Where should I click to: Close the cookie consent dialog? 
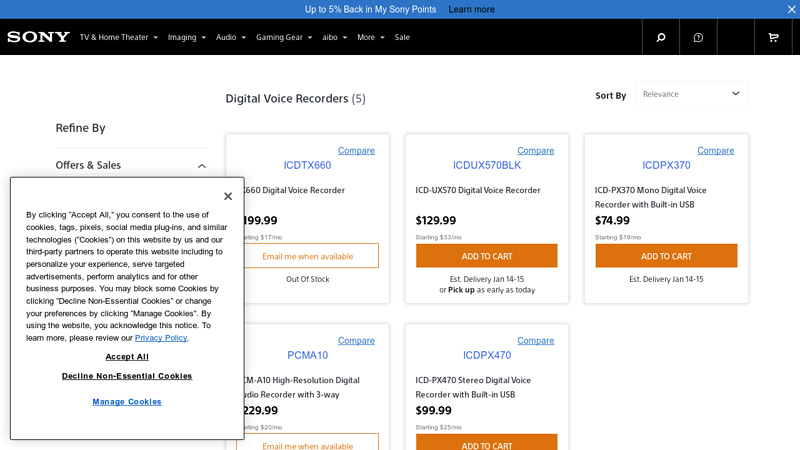(x=228, y=196)
